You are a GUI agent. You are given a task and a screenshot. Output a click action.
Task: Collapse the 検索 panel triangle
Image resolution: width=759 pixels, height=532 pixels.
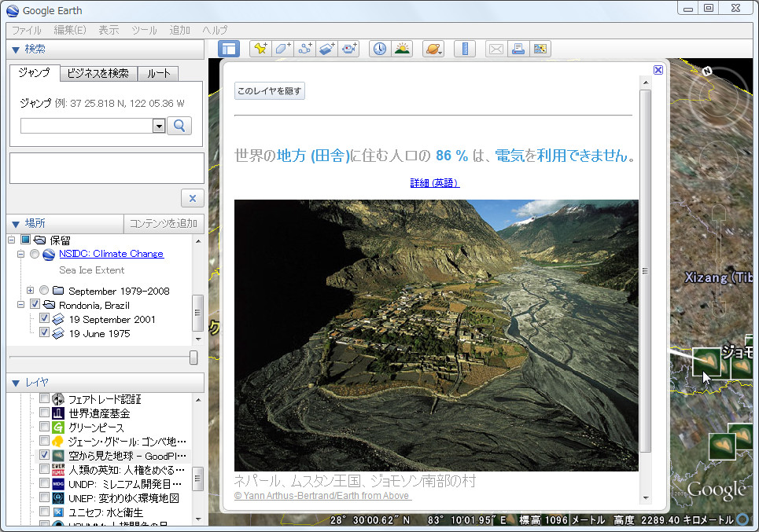click(x=16, y=50)
